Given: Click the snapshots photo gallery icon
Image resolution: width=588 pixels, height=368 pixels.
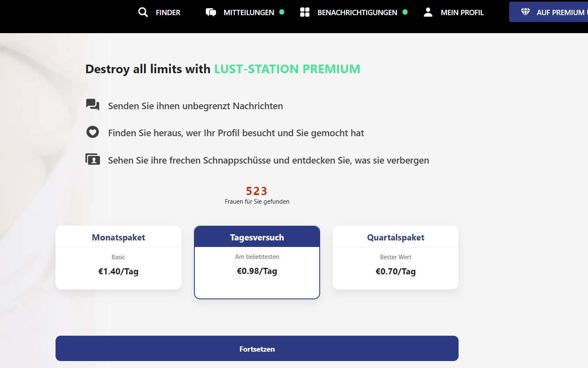Looking at the screenshot, I should [93, 159].
